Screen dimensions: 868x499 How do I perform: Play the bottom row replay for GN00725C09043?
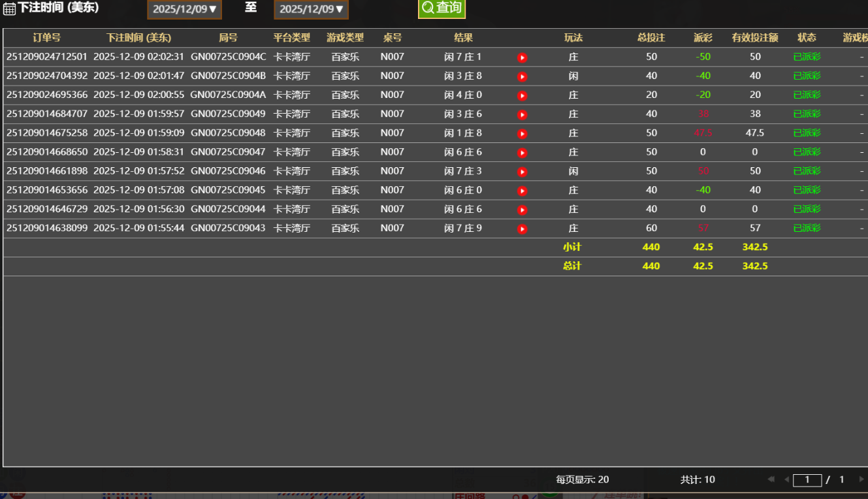522,228
